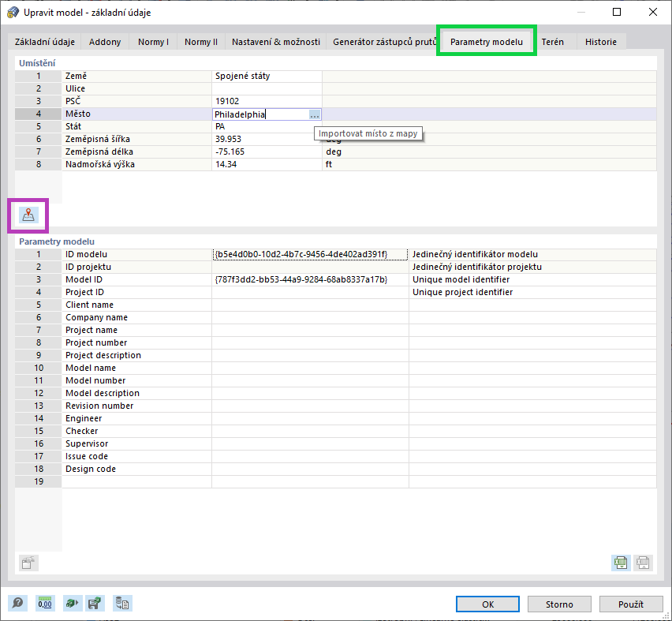Select the Model ID GUID value
672x621 pixels.
[310, 279]
